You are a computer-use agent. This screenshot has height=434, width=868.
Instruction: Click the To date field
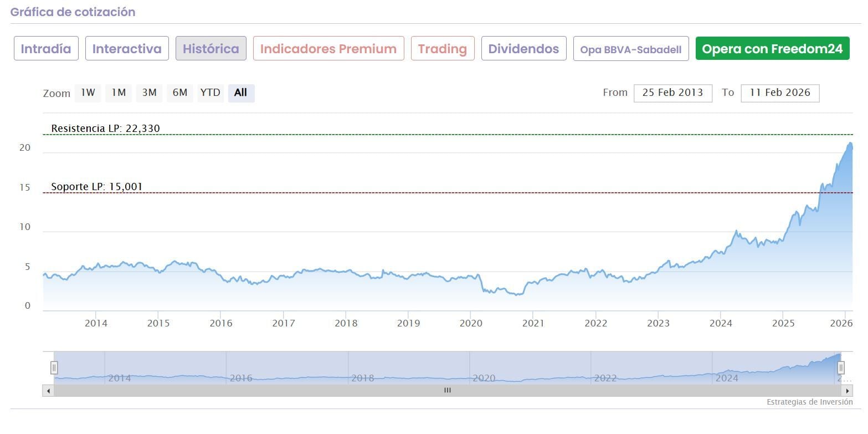779,93
